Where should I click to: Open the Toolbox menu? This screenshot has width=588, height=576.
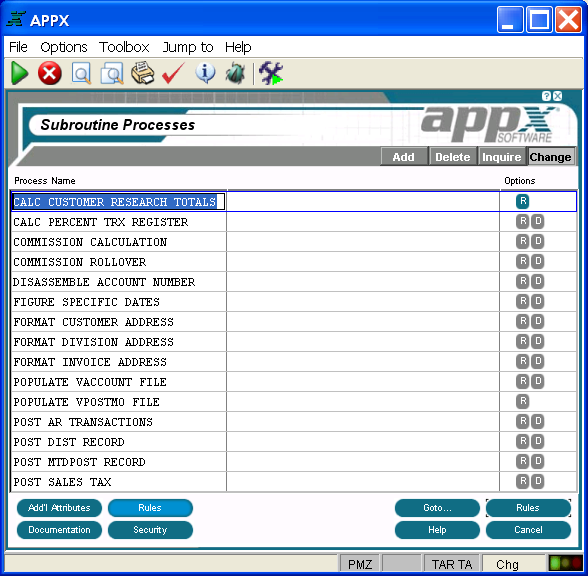pyautogui.click(x=124, y=47)
